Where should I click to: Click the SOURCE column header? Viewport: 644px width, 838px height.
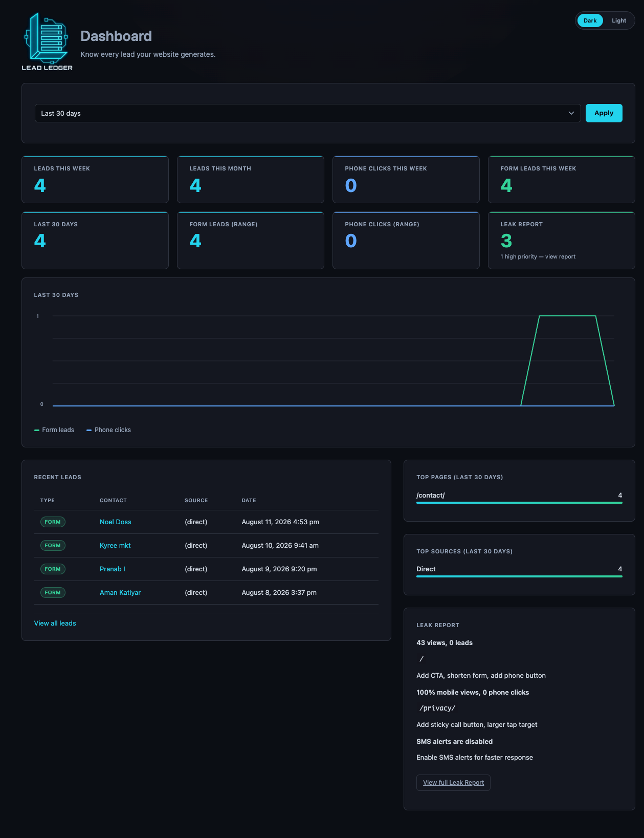(x=196, y=500)
